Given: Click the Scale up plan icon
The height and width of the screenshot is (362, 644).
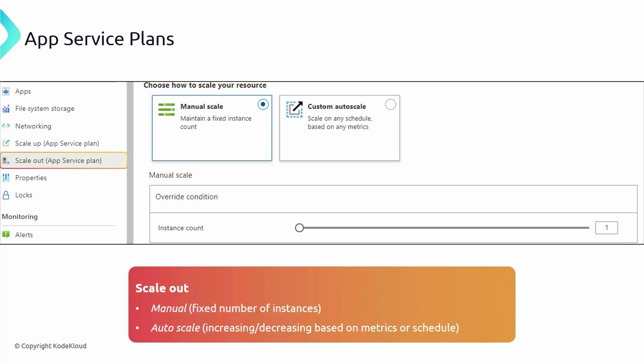Looking at the screenshot, I should tap(6, 143).
